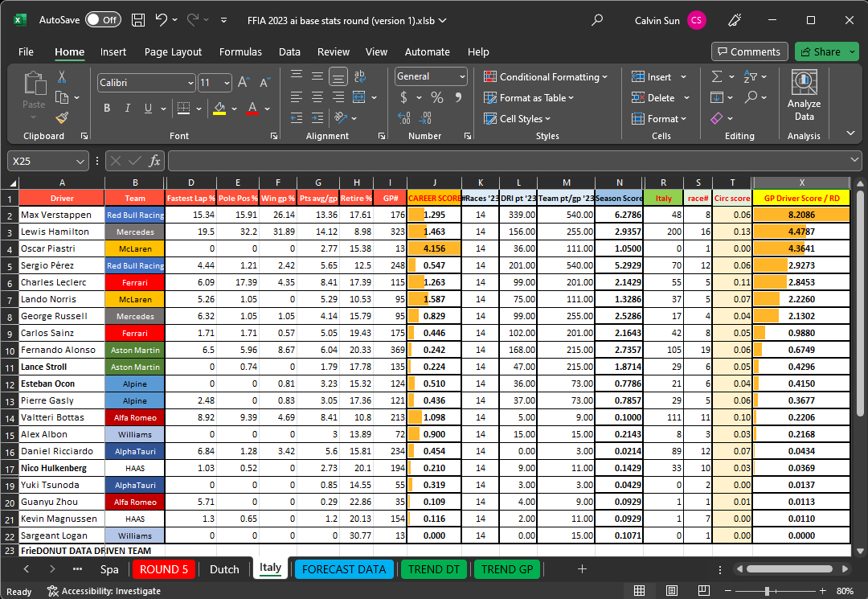Toggle the AutoSave switch
This screenshot has height=599, width=868.
click(x=104, y=20)
